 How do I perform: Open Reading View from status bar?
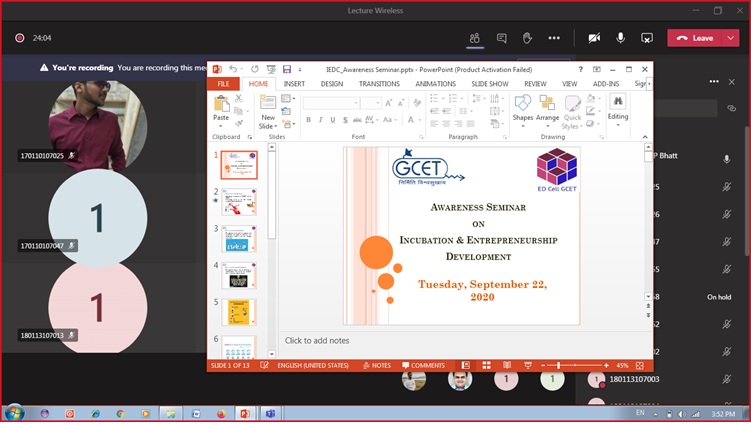click(x=507, y=366)
